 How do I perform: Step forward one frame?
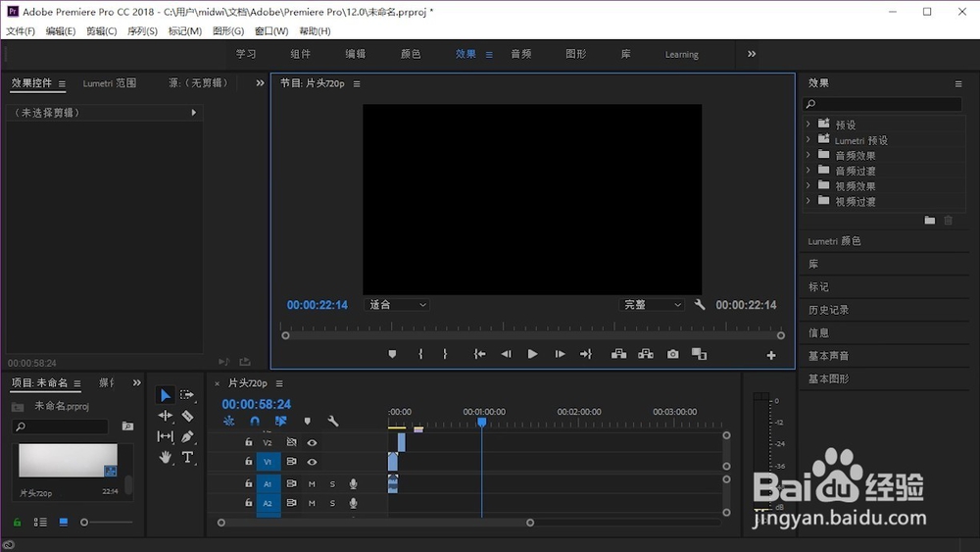[x=560, y=355]
